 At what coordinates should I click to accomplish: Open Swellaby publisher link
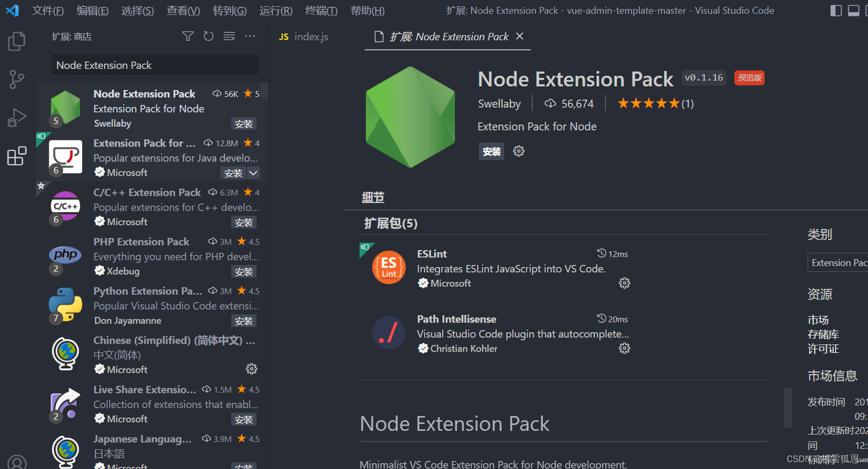click(x=499, y=104)
